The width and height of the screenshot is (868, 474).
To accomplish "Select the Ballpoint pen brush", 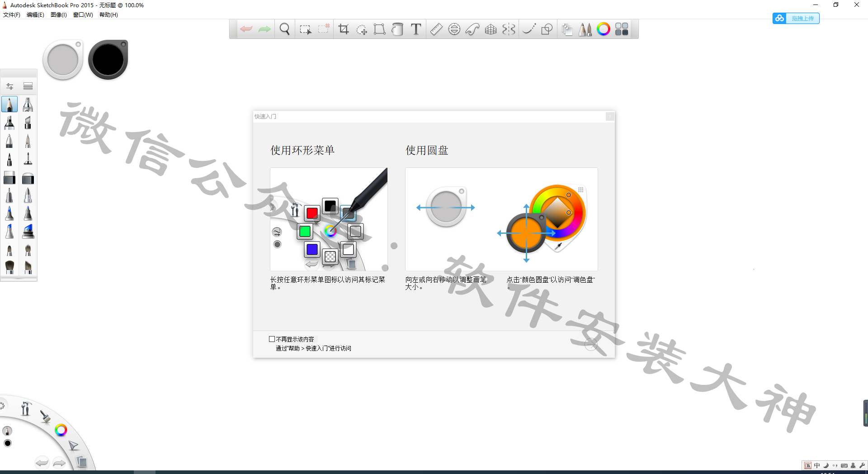I will 9,141.
